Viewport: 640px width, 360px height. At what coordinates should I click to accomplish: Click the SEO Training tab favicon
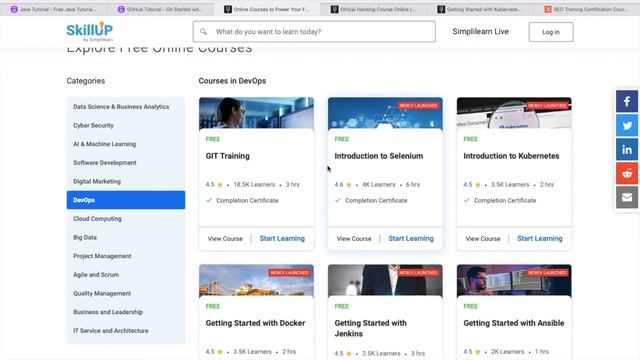548,9
